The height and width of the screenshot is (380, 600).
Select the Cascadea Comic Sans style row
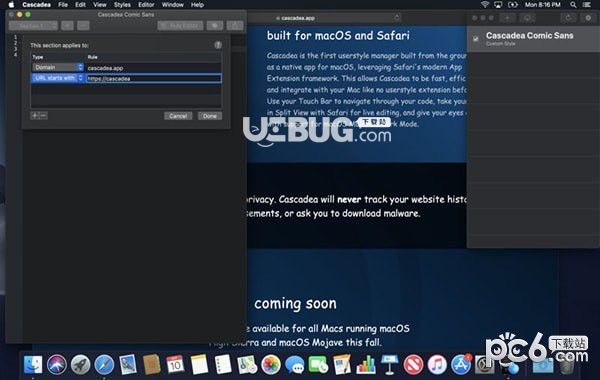point(533,39)
